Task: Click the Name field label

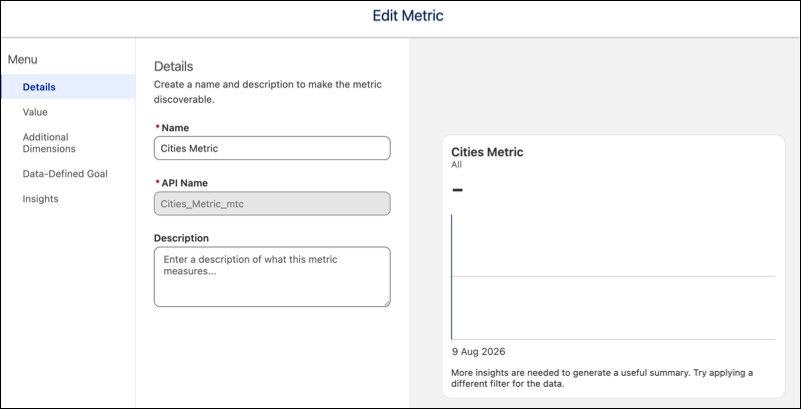Action: click(175, 128)
